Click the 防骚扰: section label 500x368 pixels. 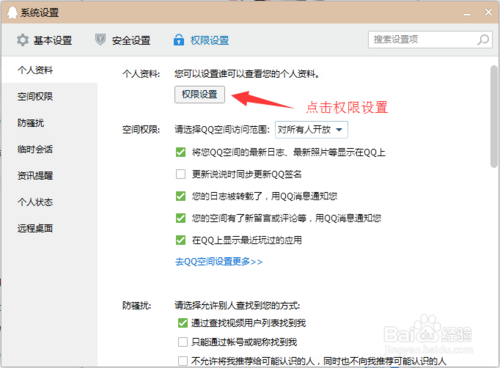click(136, 305)
